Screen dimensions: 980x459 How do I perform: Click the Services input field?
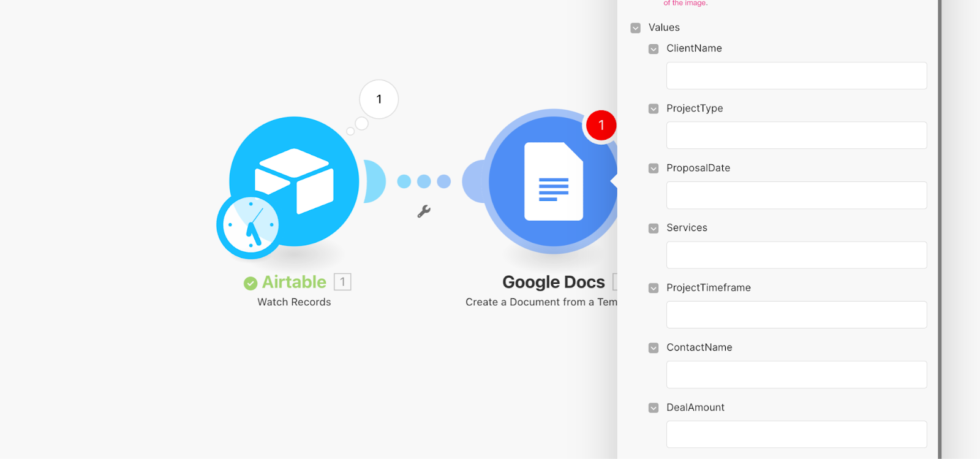click(796, 255)
